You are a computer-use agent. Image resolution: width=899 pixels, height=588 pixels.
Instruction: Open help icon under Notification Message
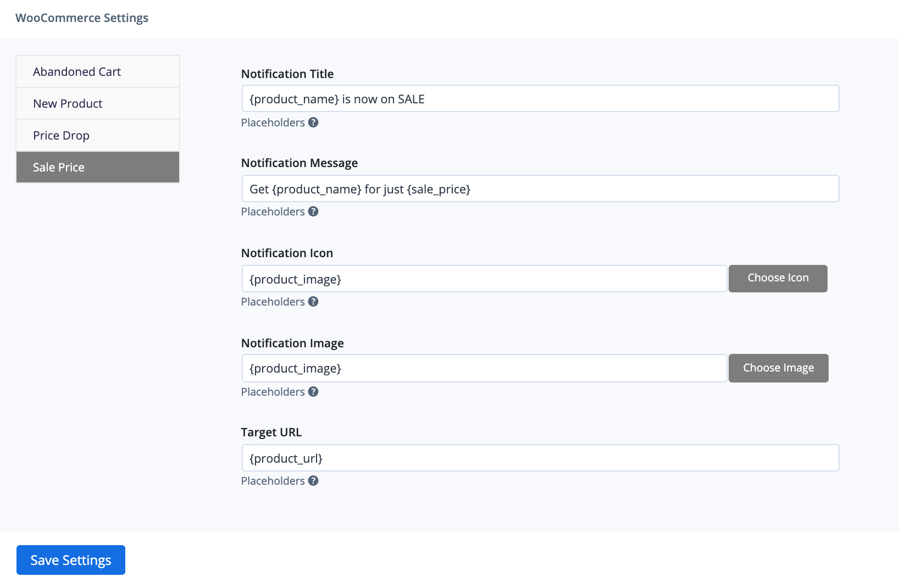[313, 212]
